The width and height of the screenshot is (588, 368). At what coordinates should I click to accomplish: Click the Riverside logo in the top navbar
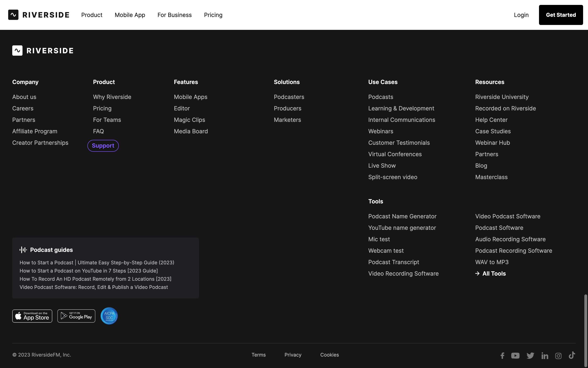click(39, 15)
